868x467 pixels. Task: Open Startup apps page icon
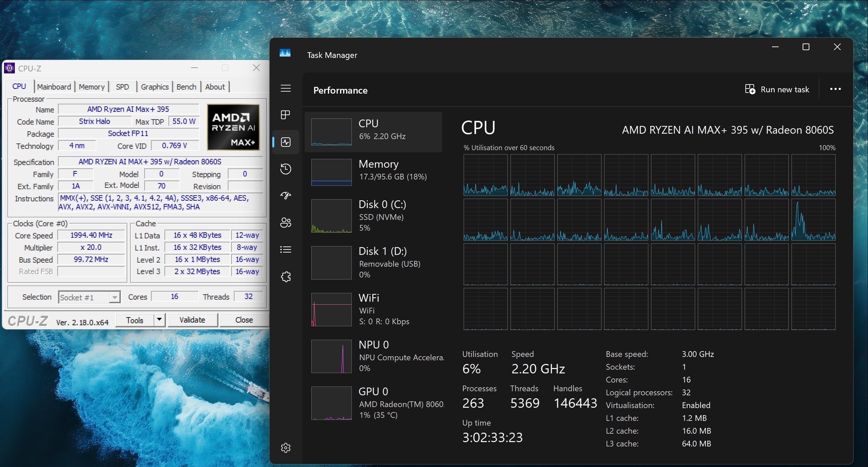pos(285,196)
